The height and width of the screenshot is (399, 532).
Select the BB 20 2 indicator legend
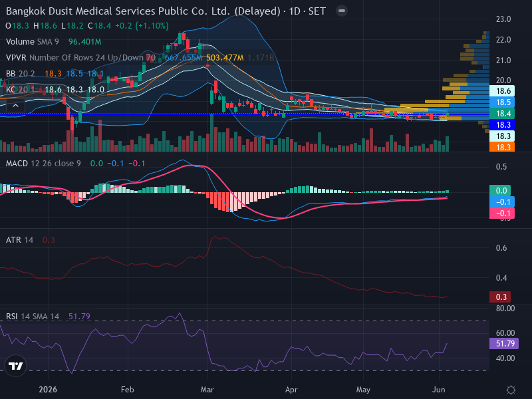click(21, 74)
